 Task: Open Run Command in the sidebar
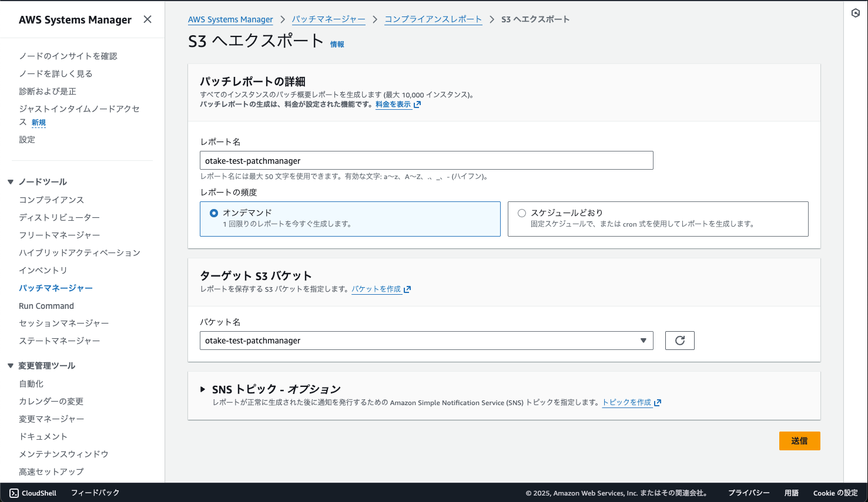click(x=46, y=306)
